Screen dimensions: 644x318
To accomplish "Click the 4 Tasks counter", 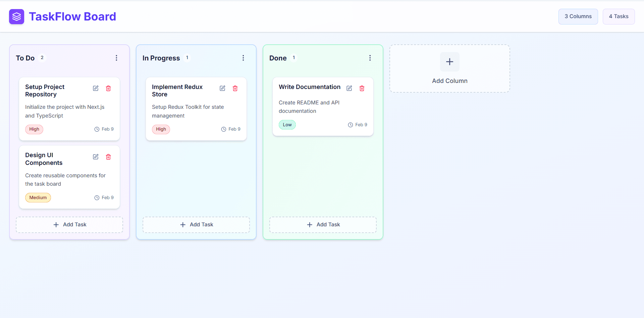I will [619, 16].
